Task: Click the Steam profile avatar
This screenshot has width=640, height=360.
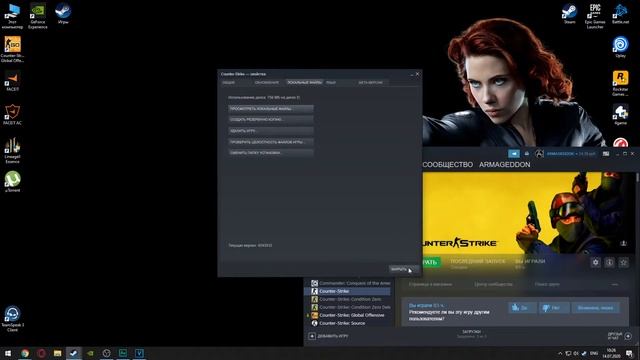Action: coord(539,153)
